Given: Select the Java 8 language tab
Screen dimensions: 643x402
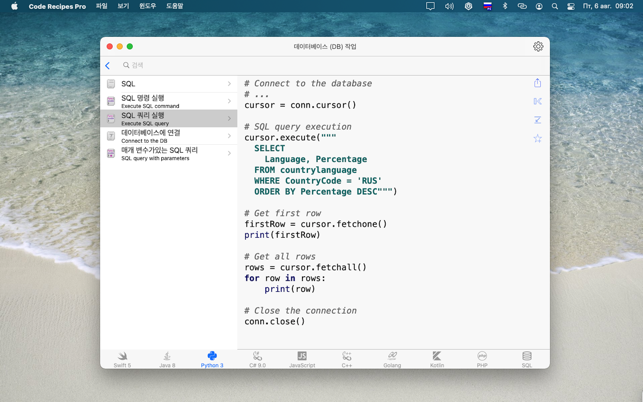Looking at the screenshot, I should coord(167,359).
